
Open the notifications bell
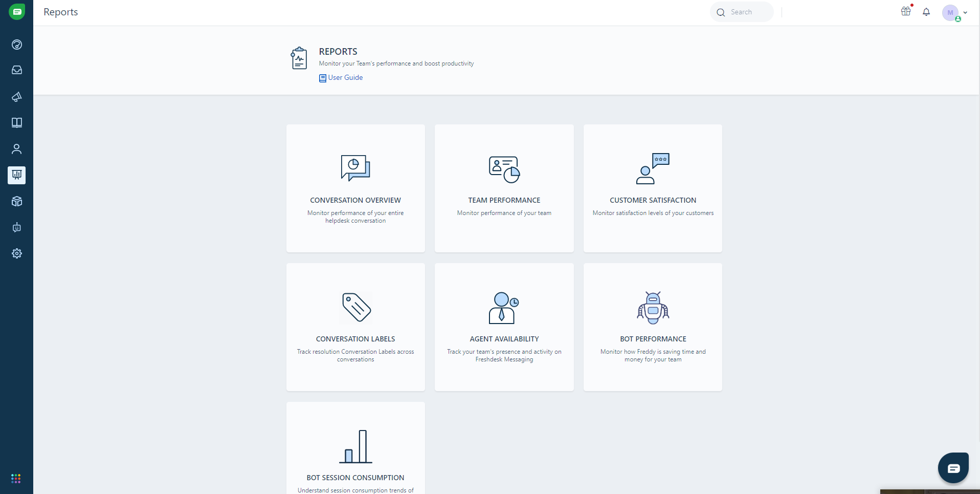click(926, 12)
